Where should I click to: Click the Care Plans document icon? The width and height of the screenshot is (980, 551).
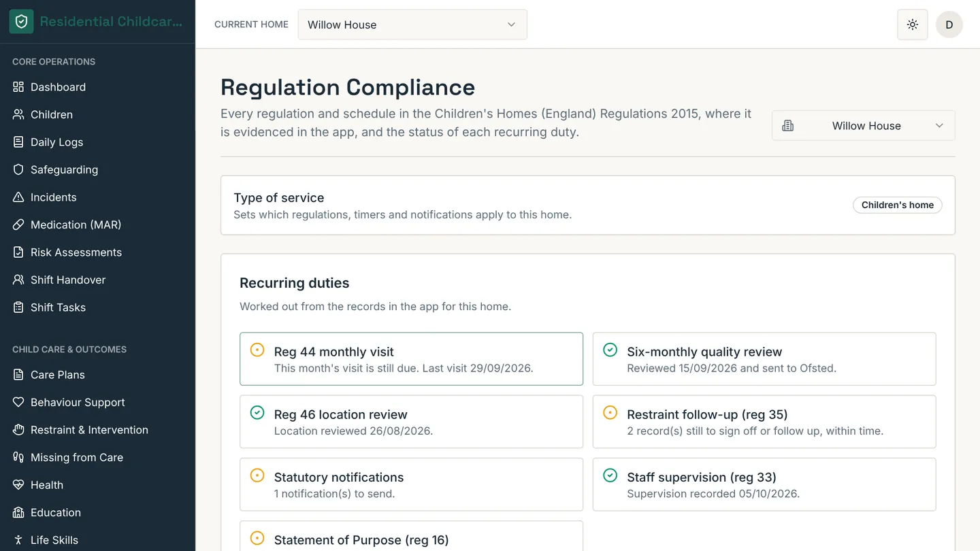[18, 375]
